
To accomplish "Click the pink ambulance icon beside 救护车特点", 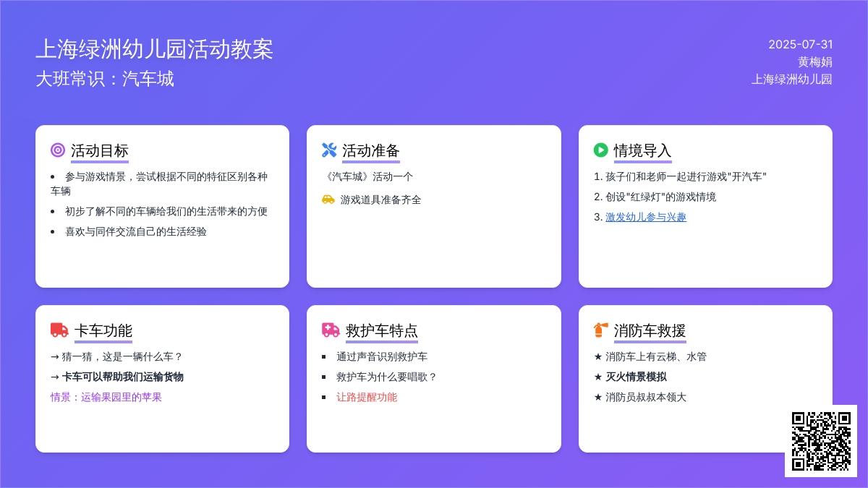I will (331, 330).
